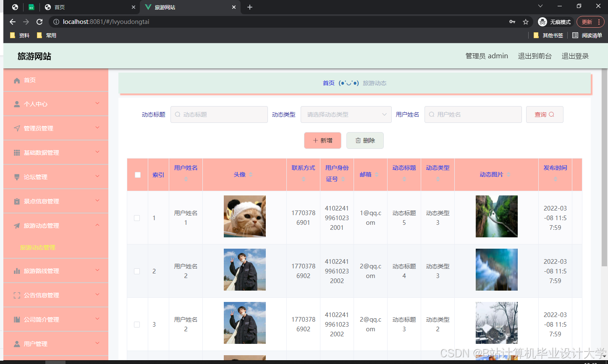Screen dimensions: 608x364
Task: Click the 新增 add button
Action: (x=322, y=140)
